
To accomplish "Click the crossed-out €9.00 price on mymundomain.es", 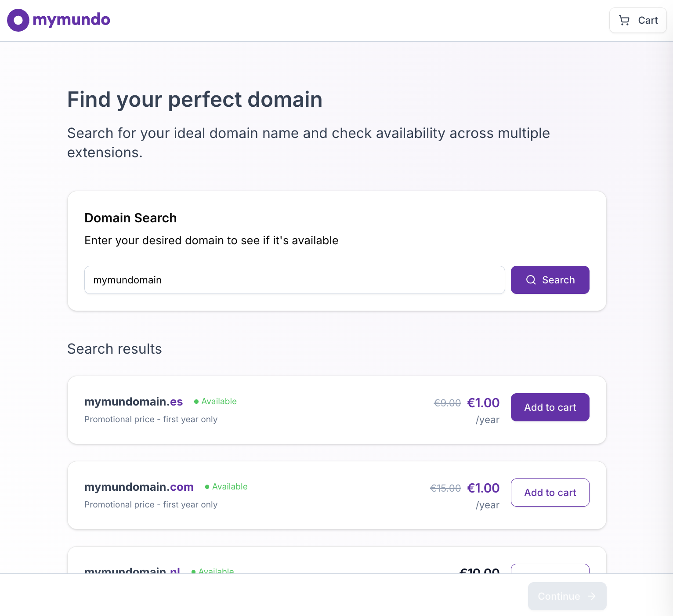I will point(447,402).
